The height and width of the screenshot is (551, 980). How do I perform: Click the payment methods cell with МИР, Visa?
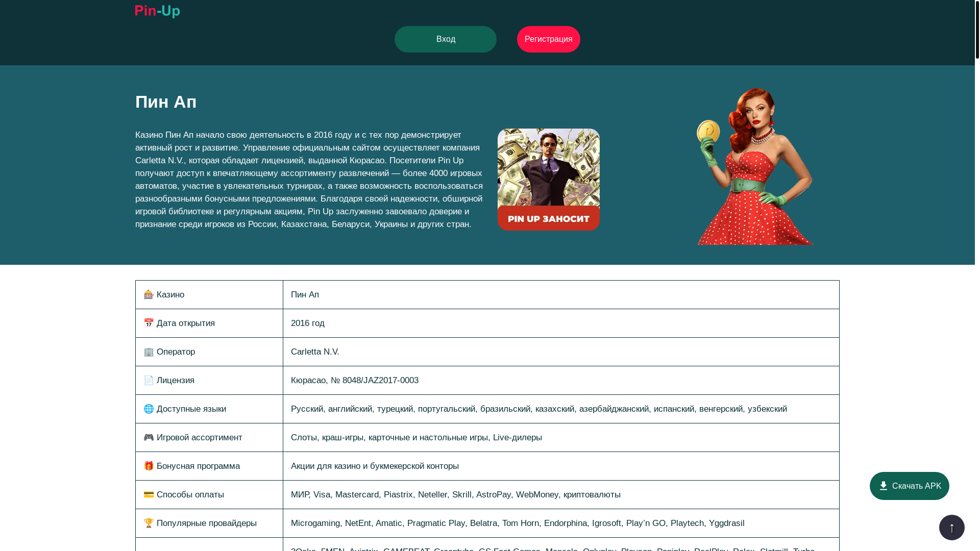pyautogui.click(x=561, y=494)
